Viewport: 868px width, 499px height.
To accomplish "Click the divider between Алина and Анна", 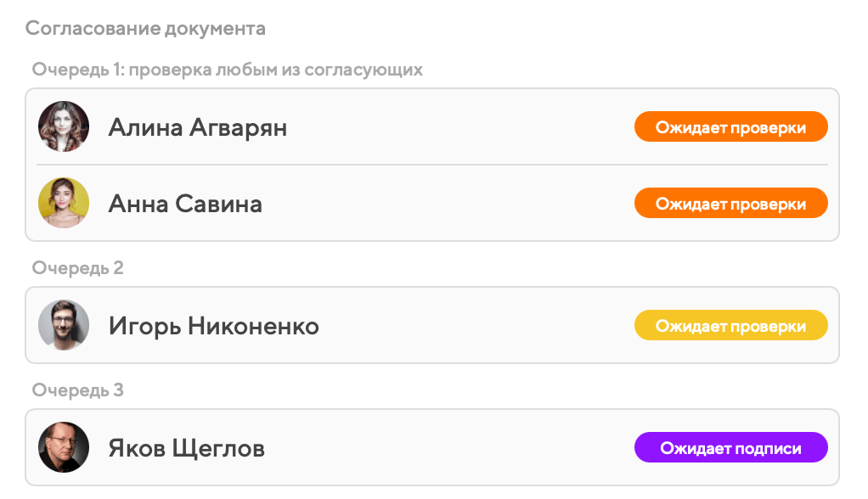I will [x=431, y=165].
